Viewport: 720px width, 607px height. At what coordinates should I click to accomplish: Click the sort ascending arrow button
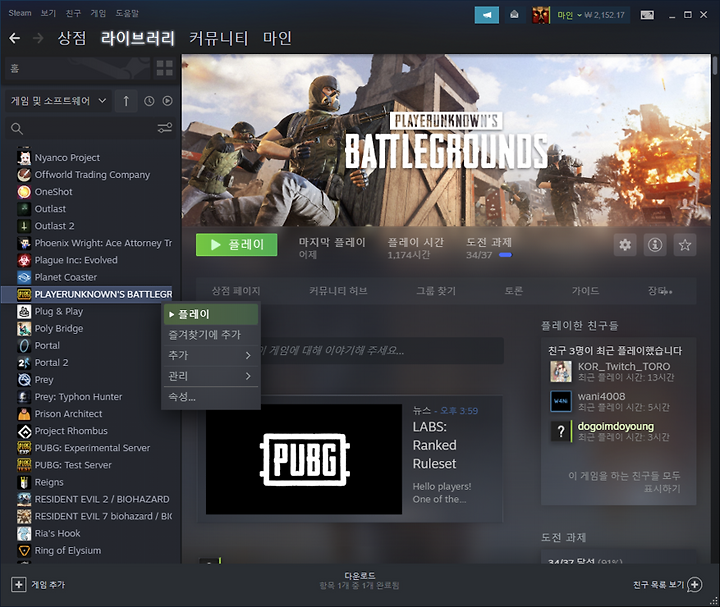point(126,101)
